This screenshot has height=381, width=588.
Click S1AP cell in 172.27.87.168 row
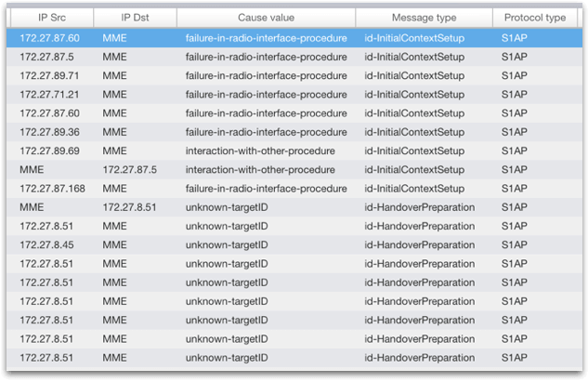(514, 189)
